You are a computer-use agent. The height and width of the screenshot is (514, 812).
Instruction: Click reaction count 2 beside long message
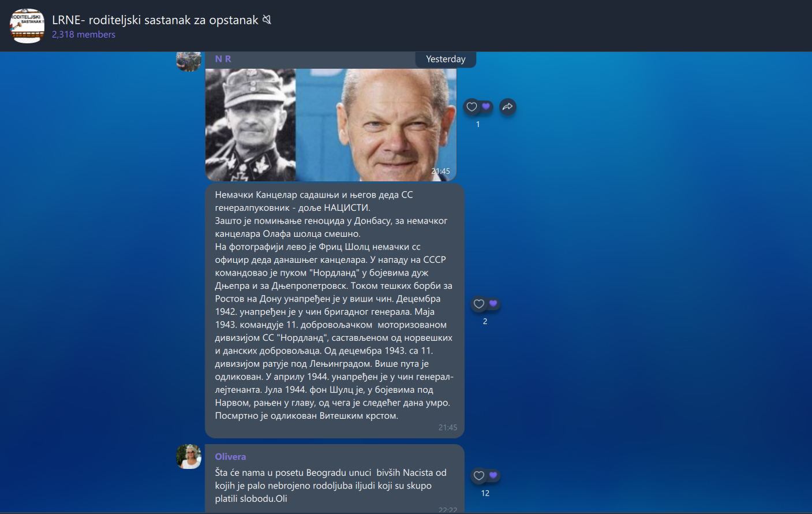pos(485,321)
